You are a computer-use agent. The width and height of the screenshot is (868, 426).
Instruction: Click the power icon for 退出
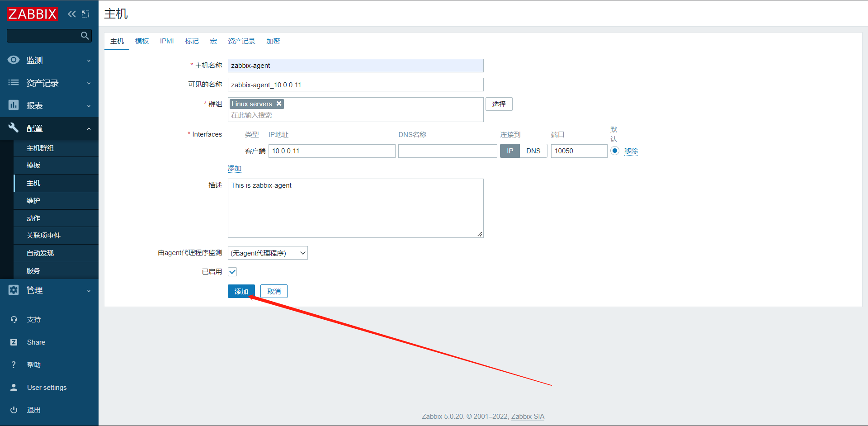[x=14, y=410]
